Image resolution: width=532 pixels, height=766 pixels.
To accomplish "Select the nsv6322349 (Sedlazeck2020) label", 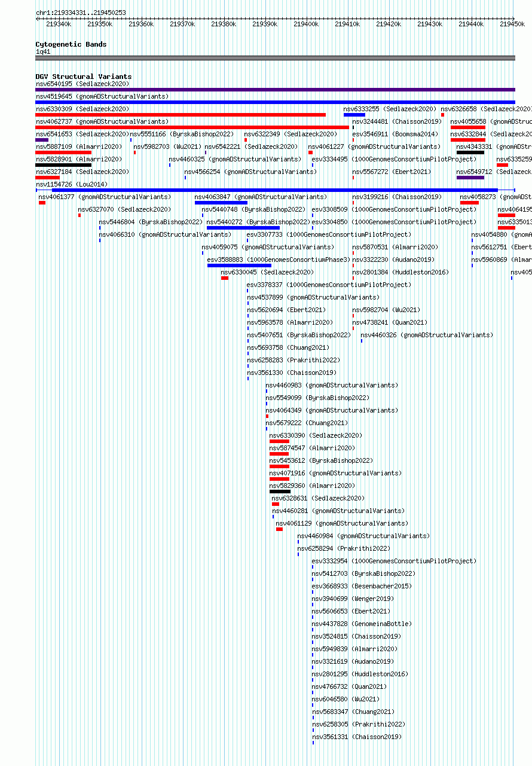I will 291,134.
